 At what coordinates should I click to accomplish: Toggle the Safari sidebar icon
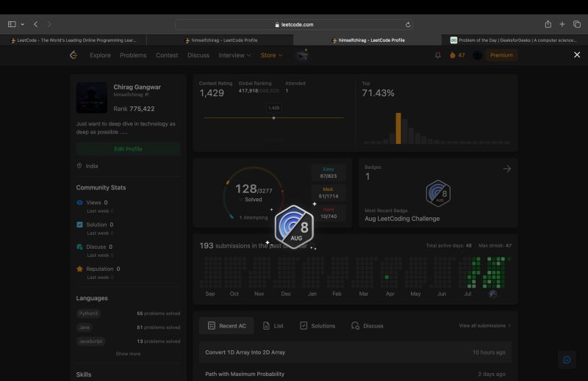[x=12, y=24]
